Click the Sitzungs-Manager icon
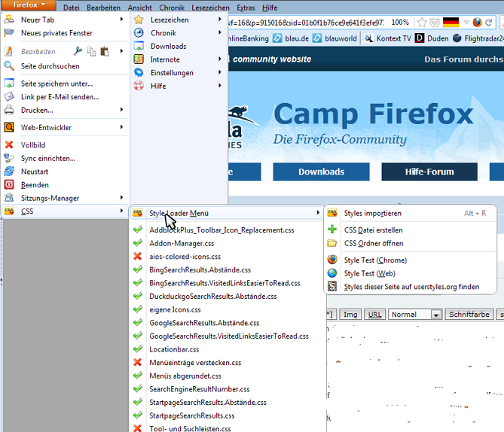Image resolution: width=504 pixels, height=432 pixels. [9, 198]
